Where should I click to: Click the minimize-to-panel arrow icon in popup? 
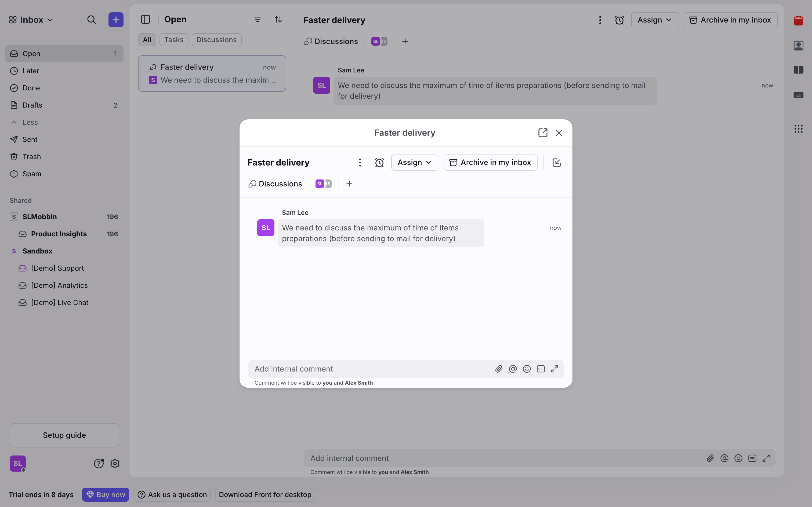[x=557, y=163]
